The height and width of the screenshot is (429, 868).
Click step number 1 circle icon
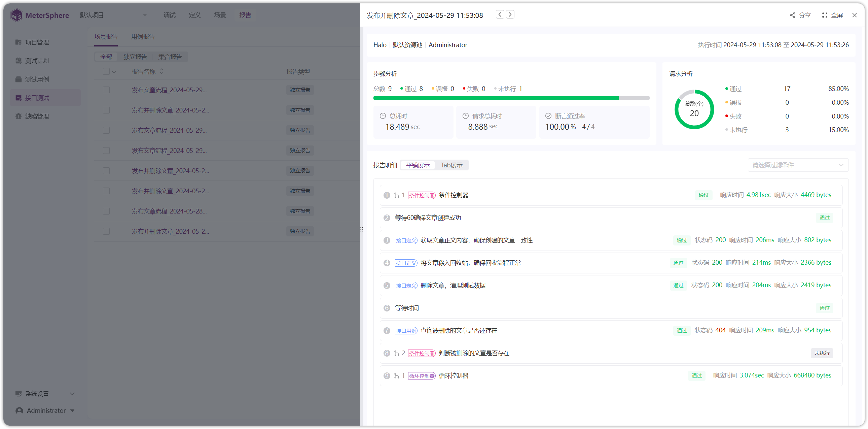387,195
